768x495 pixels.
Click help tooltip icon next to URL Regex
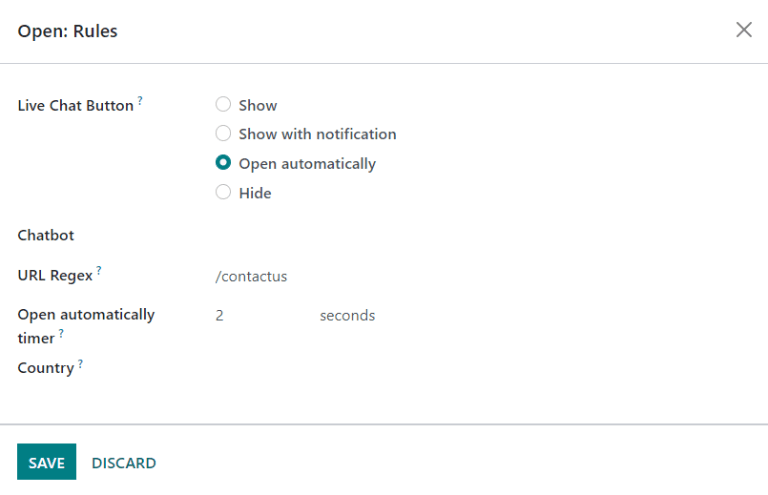click(x=99, y=270)
